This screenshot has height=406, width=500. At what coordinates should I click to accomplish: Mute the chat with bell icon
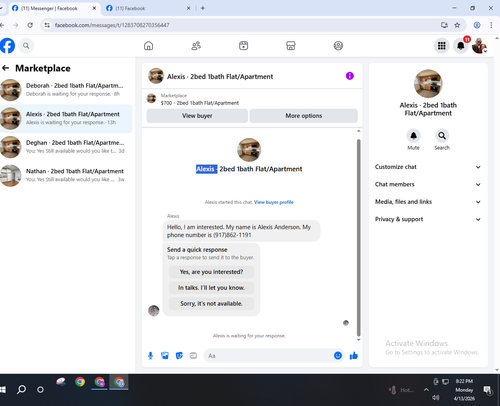point(413,136)
